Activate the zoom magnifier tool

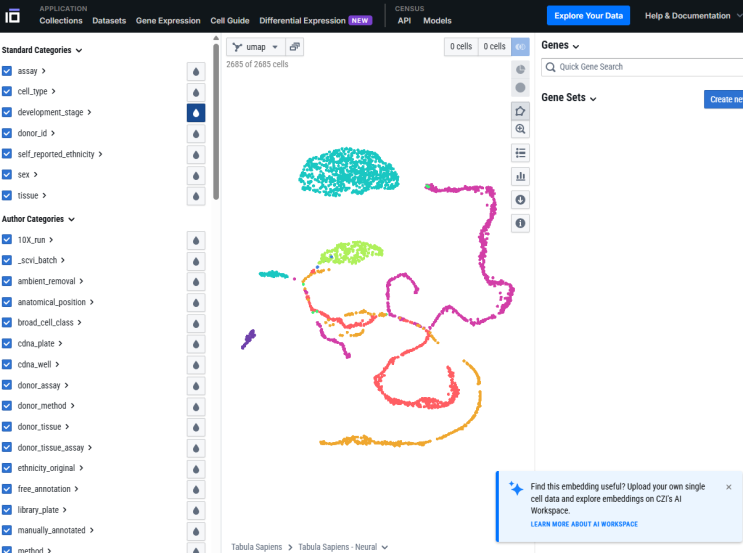[520, 129]
